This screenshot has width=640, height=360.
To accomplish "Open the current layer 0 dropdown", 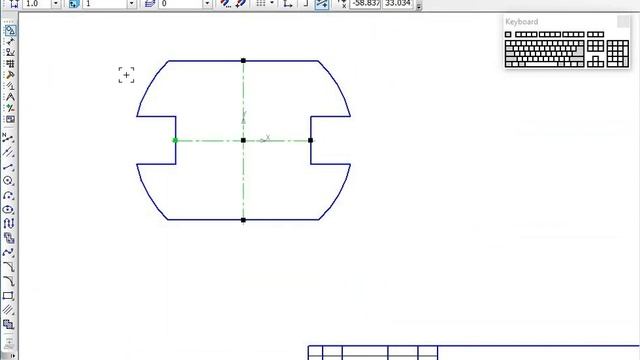I will click(207, 4).
